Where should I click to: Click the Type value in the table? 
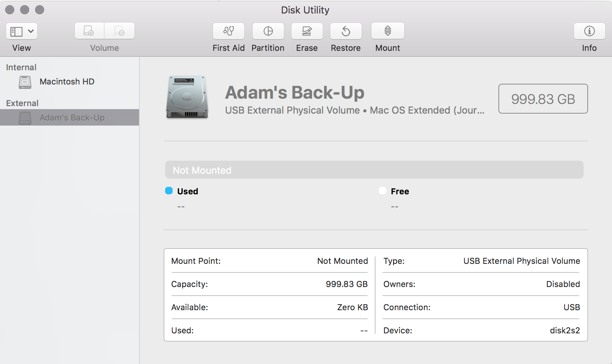(x=522, y=261)
